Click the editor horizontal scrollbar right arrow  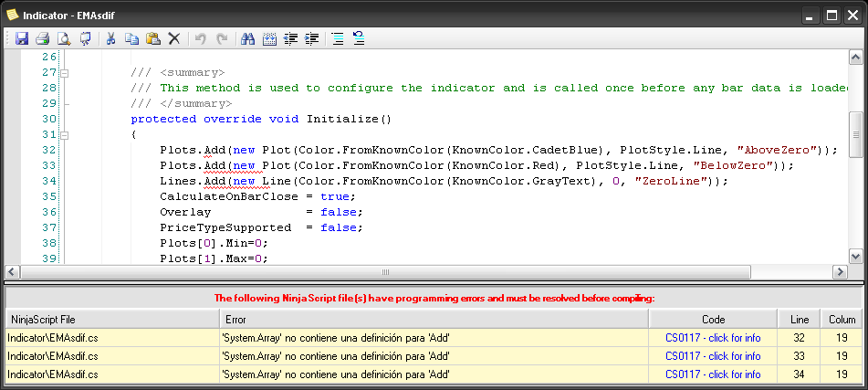pos(839,271)
